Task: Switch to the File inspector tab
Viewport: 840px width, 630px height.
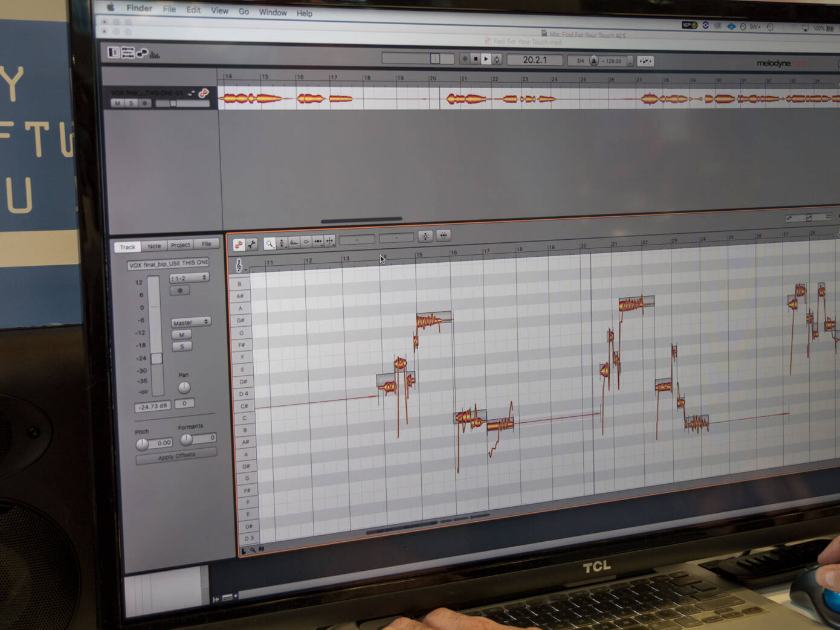Action: click(x=206, y=244)
